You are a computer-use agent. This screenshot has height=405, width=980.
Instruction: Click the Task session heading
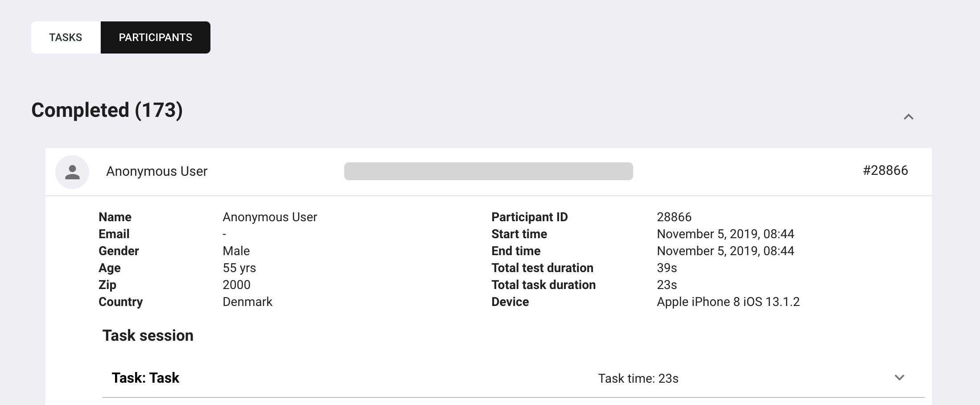pyautogui.click(x=148, y=335)
